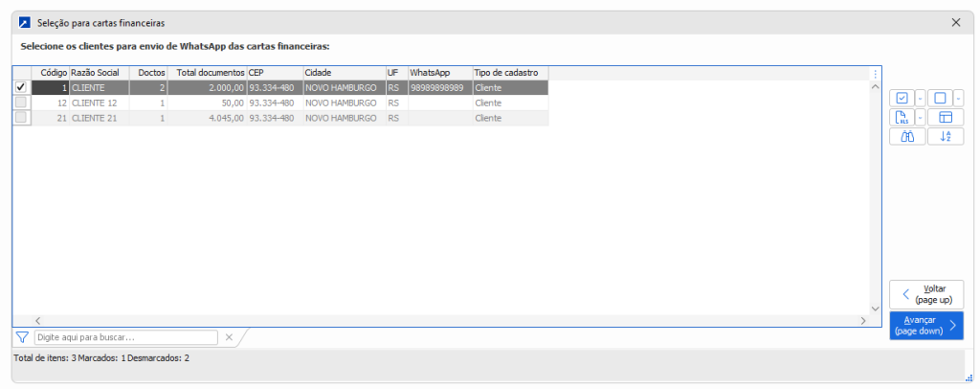The image size is (980, 389).
Task: Click the binoculars search icon
Action: click(907, 136)
